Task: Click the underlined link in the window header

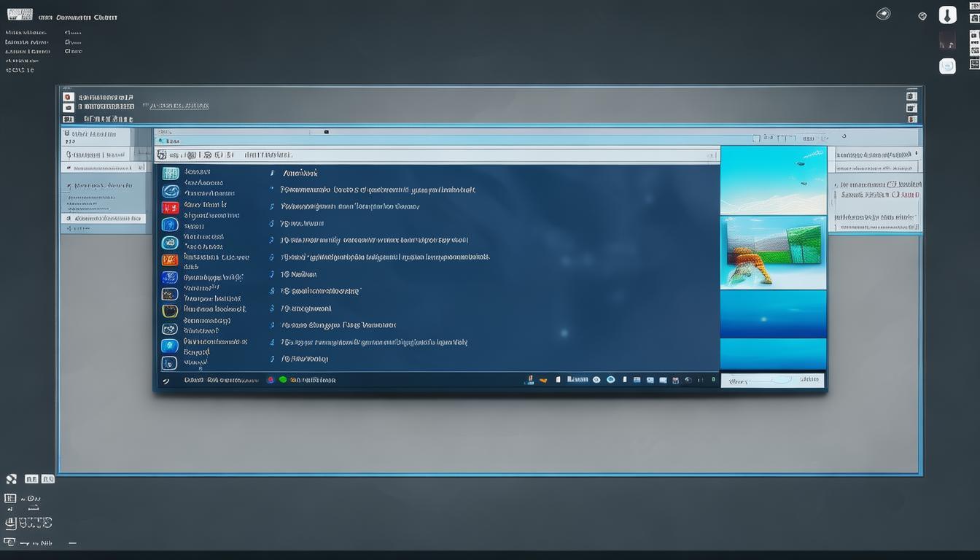Action: tap(176, 106)
